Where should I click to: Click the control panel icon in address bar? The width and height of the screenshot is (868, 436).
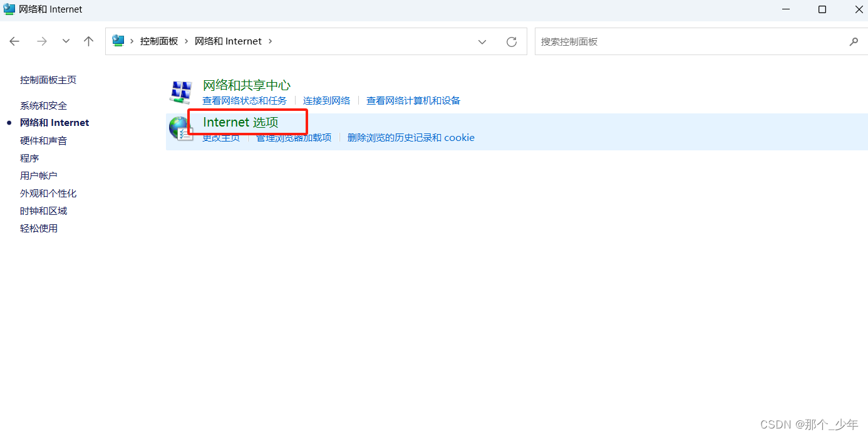tap(118, 41)
